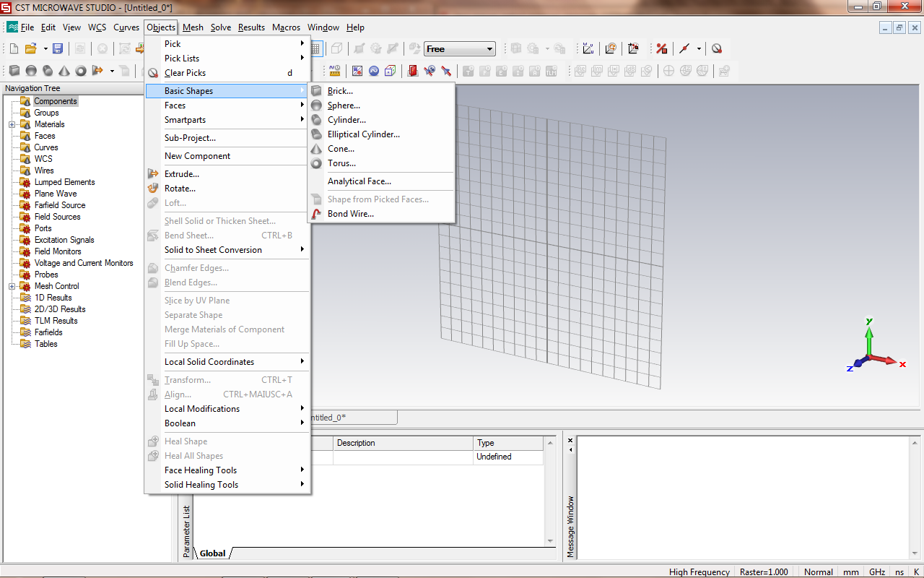Image resolution: width=924 pixels, height=578 pixels.
Task: Choose Elliptical Cylinder... menu entry
Action: (x=381, y=134)
